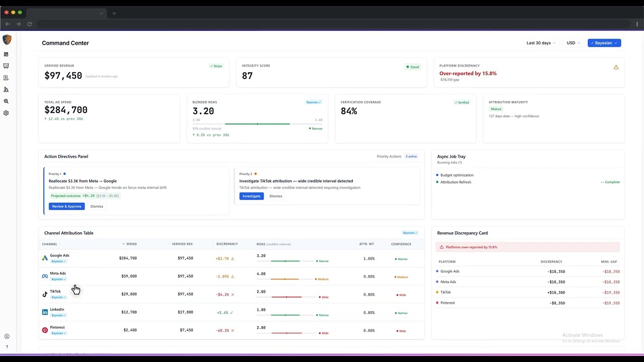Screen dimensions: 644x362
Task: Click the browser forward arrow
Action: coord(18,24)
